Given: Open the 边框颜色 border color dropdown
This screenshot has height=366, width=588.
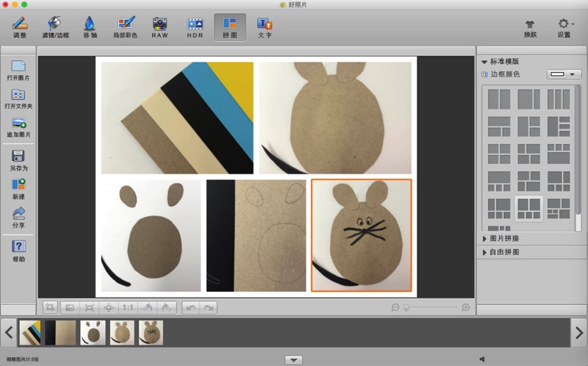Looking at the screenshot, I should pos(564,74).
